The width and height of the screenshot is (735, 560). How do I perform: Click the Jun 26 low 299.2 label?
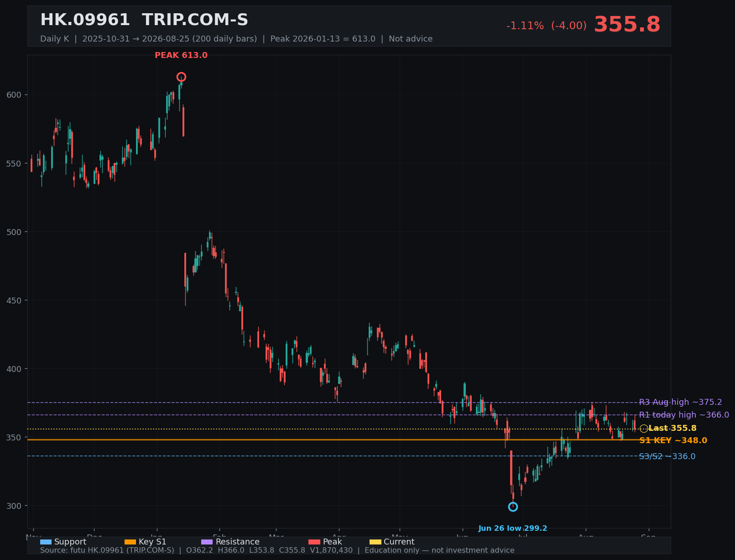(513, 529)
